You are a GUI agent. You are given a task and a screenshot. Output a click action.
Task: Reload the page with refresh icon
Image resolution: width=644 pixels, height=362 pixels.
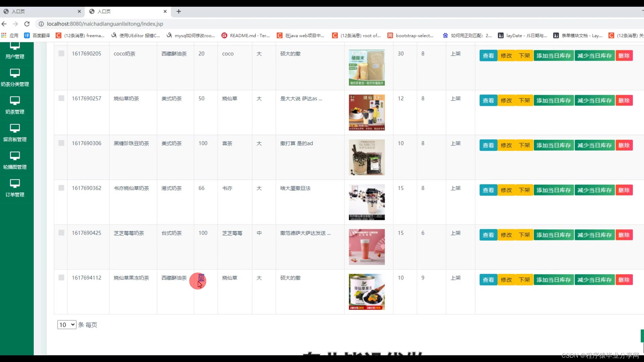click(x=27, y=24)
